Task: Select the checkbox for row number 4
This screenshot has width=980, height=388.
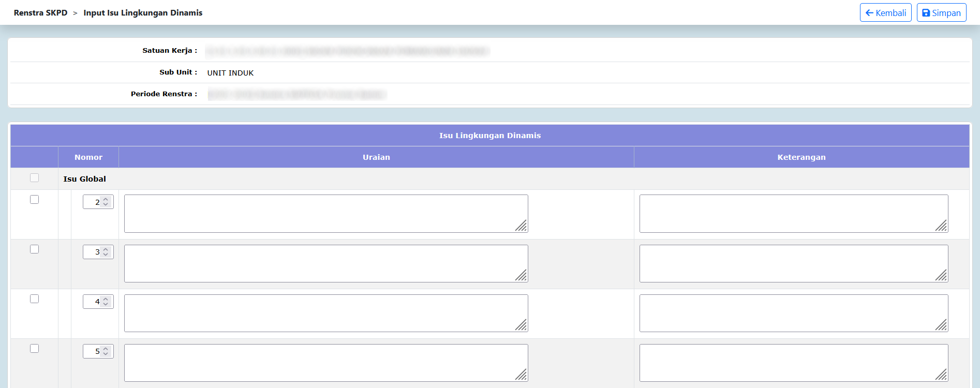Action: coord(35,299)
